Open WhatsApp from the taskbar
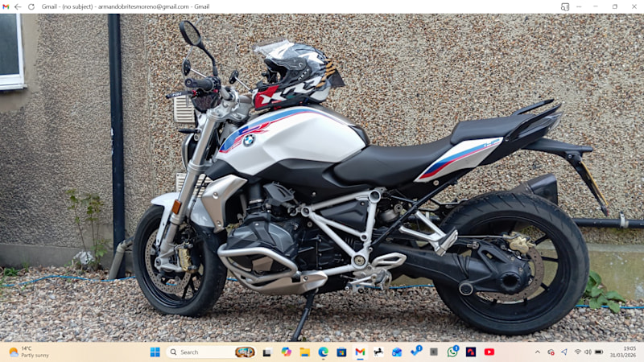 (x=452, y=352)
